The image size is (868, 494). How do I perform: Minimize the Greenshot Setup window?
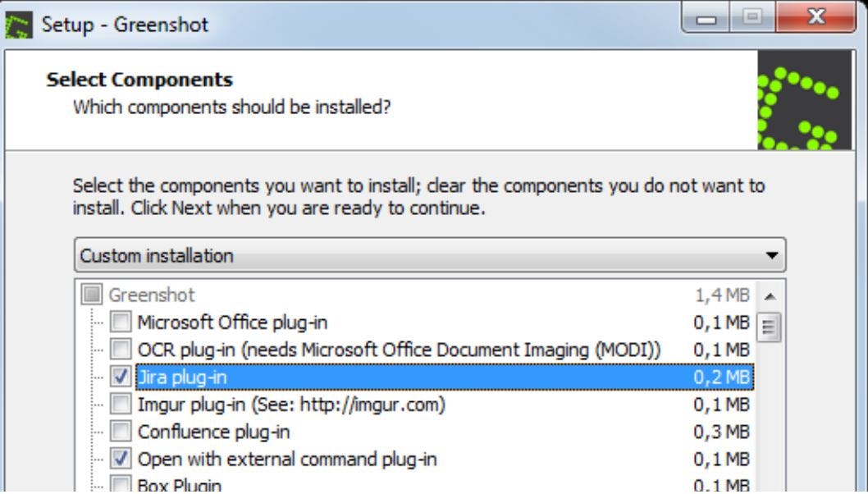click(x=706, y=18)
